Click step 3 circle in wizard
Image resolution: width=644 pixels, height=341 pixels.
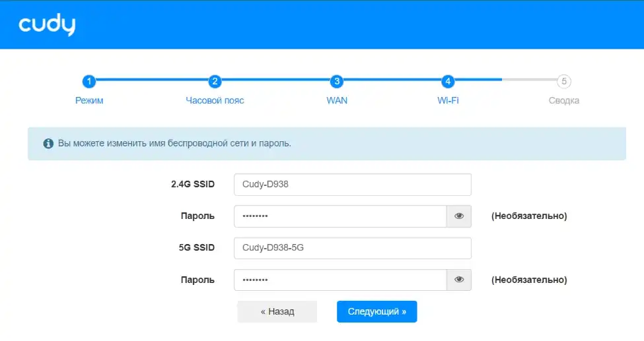(337, 82)
